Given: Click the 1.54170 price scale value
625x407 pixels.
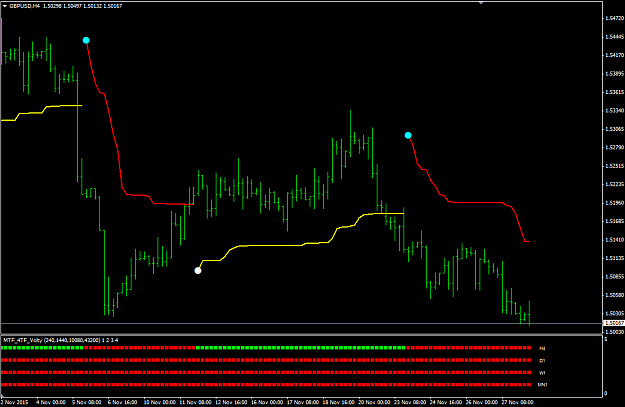Looking at the screenshot, I should pos(614,55).
